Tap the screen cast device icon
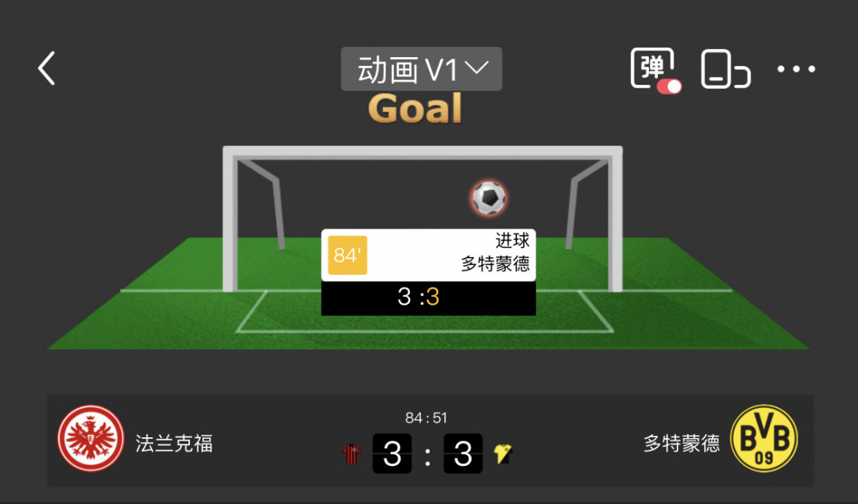This screenshot has width=858, height=504. 725,69
